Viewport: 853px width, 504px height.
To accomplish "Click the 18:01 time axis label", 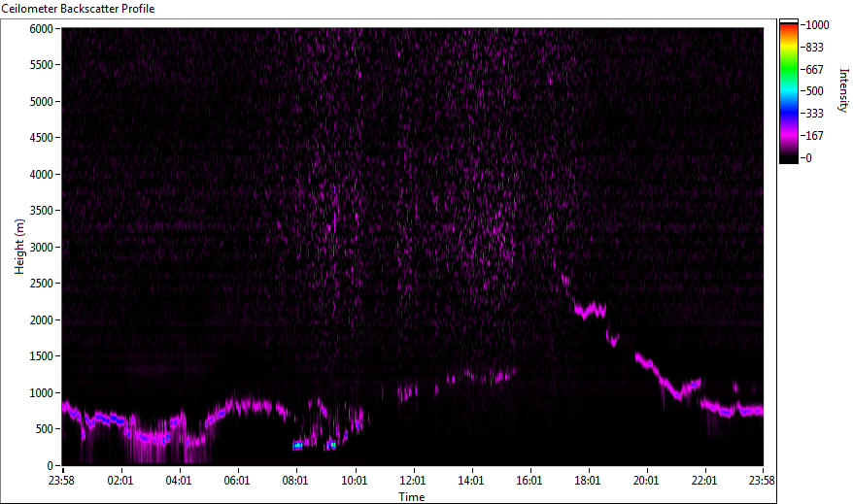I will pos(588,481).
